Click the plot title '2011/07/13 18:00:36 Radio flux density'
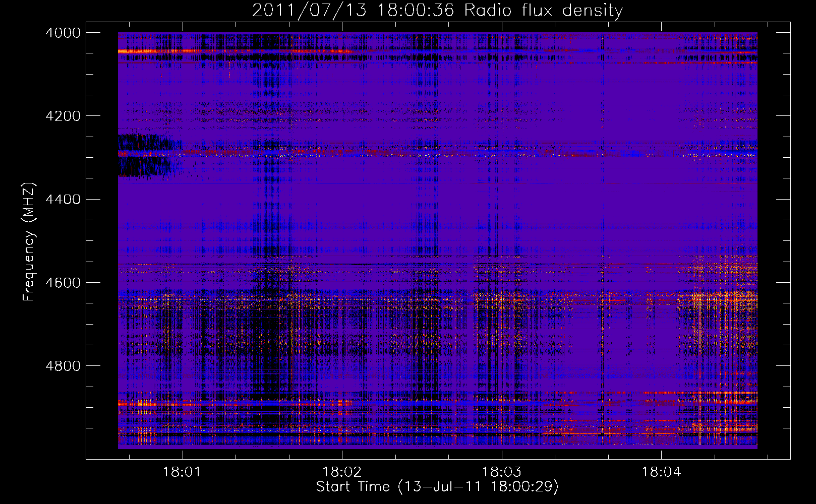 coord(437,10)
